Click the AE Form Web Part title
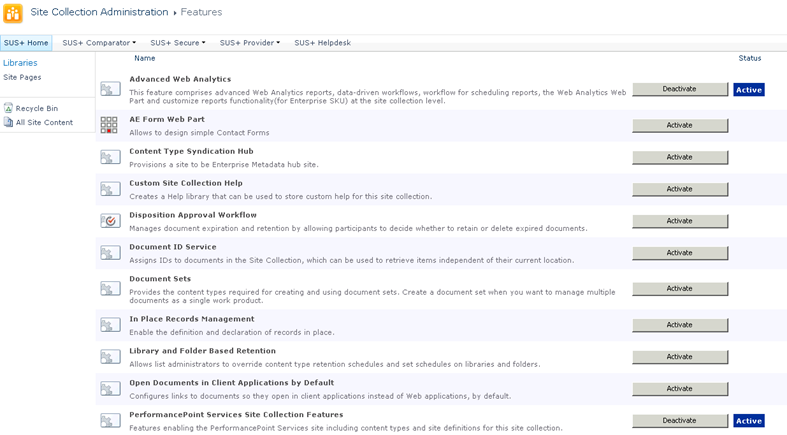Image resolution: width=787 pixels, height=435 pixels. [167, 119]
